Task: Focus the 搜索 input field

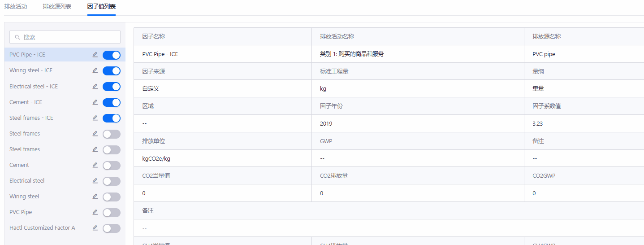Action: tap(65, 37)
